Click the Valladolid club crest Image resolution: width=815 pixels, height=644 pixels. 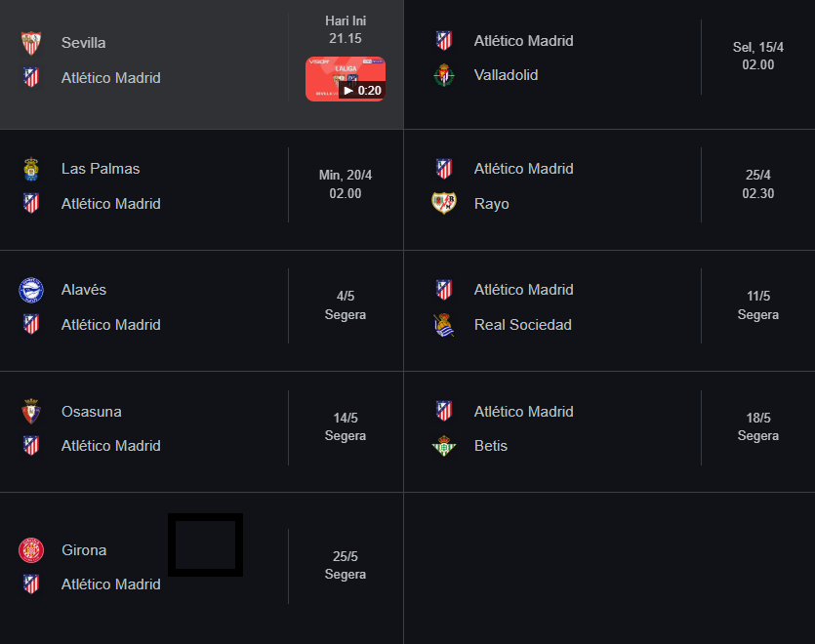point(444,75)
